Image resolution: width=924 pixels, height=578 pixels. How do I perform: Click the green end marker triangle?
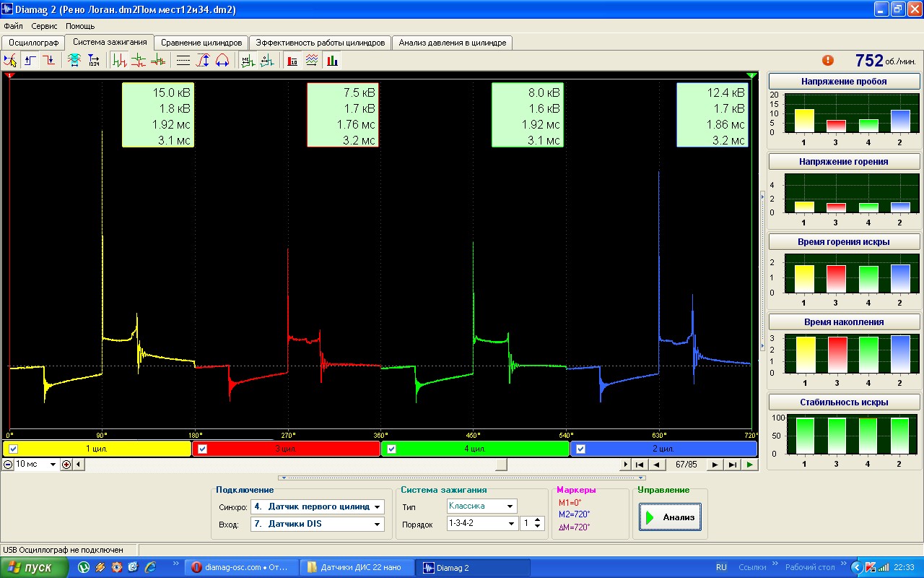point(751,75)
